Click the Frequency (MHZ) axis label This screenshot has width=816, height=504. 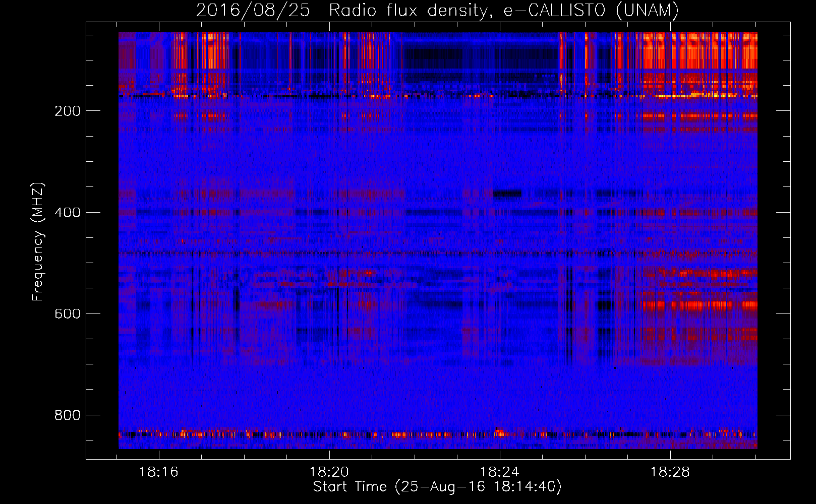pos(38,241)
